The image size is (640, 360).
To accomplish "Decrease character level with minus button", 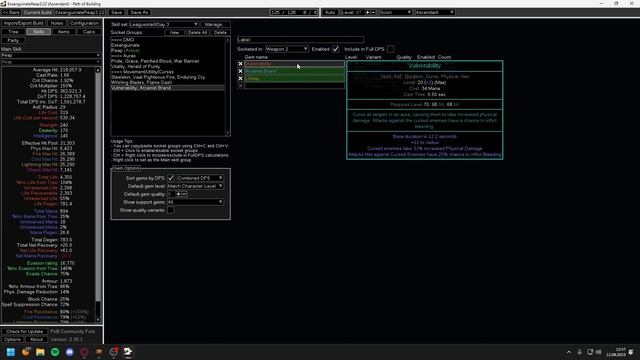I will 373,12.
